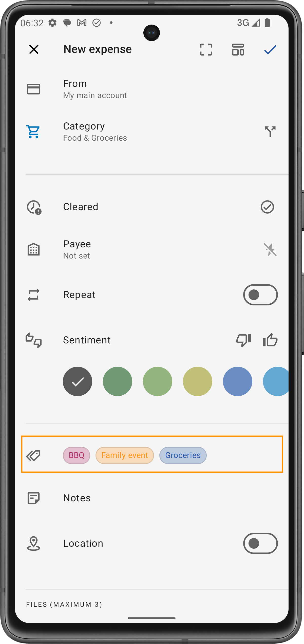The image size is (304, 644).
Task: Open Category Food & Groceries selector
Action: coord(137,132)
